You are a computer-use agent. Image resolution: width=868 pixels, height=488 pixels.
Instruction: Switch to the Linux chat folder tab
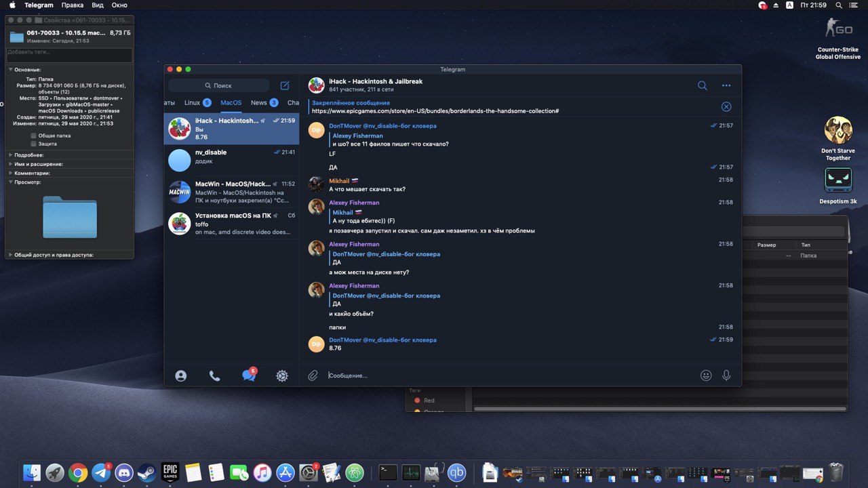point(197,103)
